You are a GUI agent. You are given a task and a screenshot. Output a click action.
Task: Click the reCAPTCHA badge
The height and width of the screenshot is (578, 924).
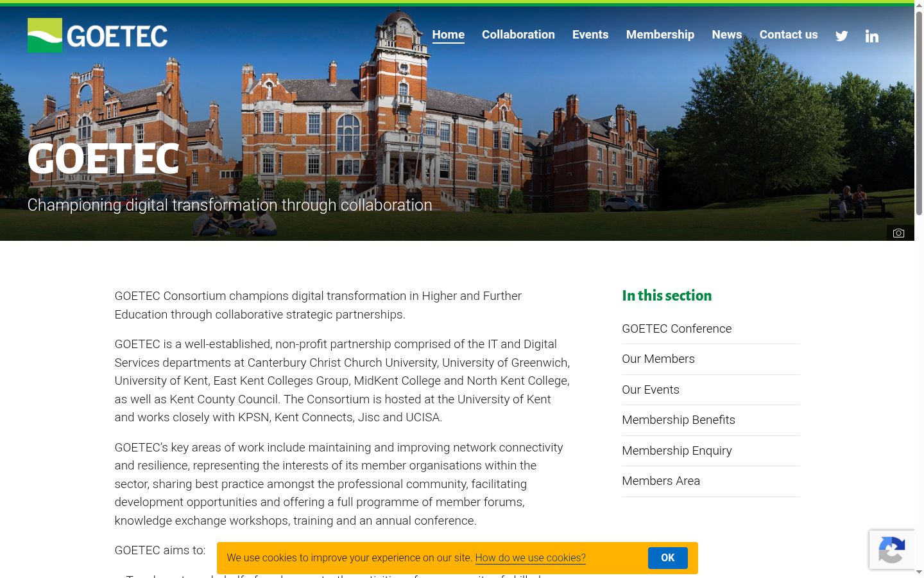(892, 550)
